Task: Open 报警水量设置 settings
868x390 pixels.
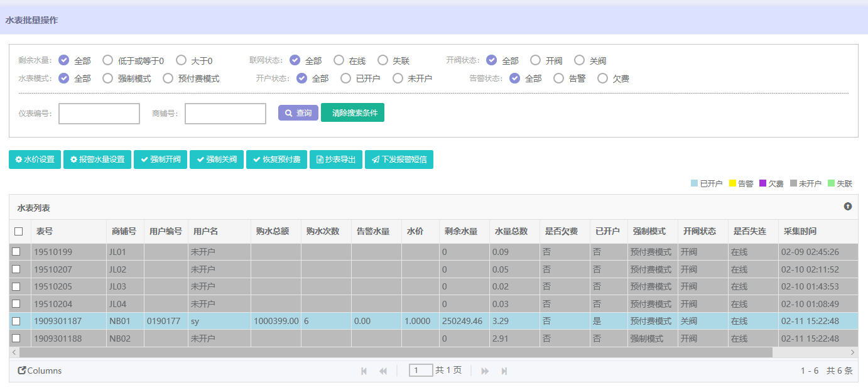Action: click(x=97, y=160)
